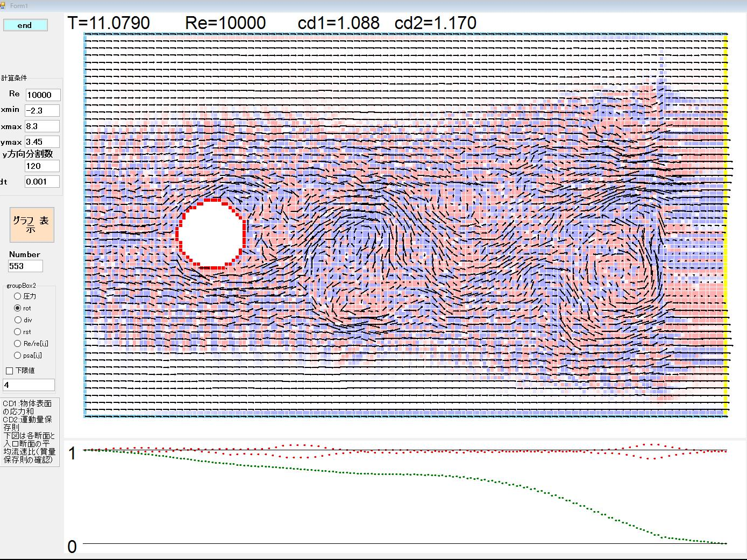Click the CD1 description note text
747x560 pixels.
tap(30, 431)
